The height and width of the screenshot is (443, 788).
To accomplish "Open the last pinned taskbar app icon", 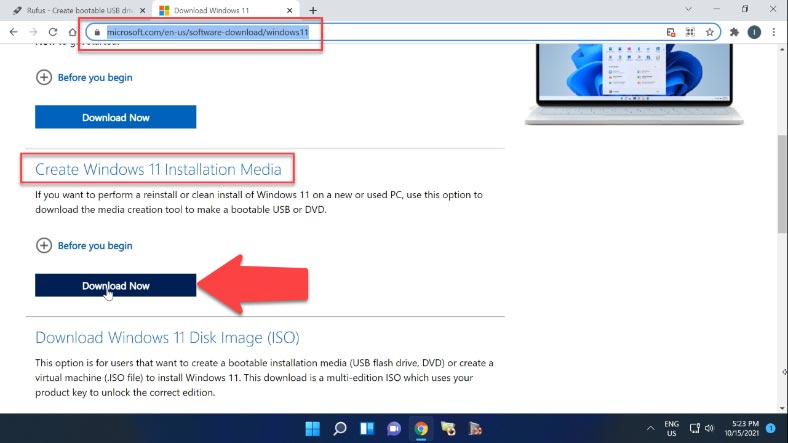I will pos(475,429).
